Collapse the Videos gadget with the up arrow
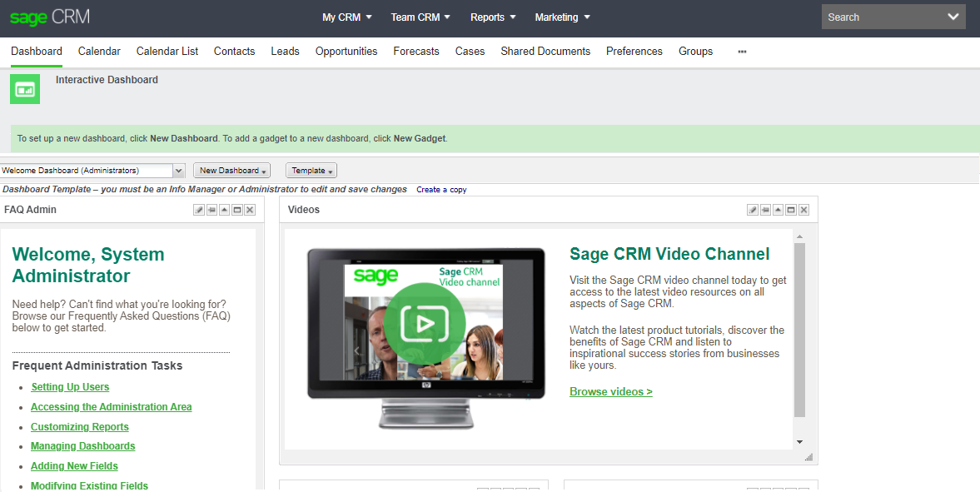 click(779, 210)
